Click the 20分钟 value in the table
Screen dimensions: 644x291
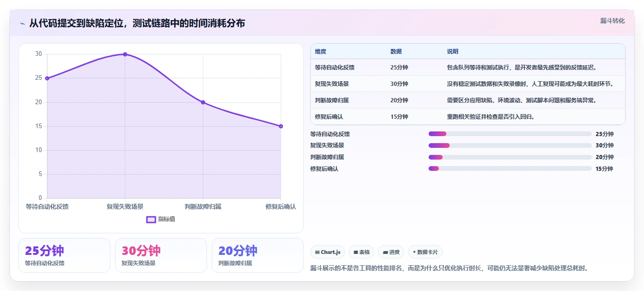399,100
